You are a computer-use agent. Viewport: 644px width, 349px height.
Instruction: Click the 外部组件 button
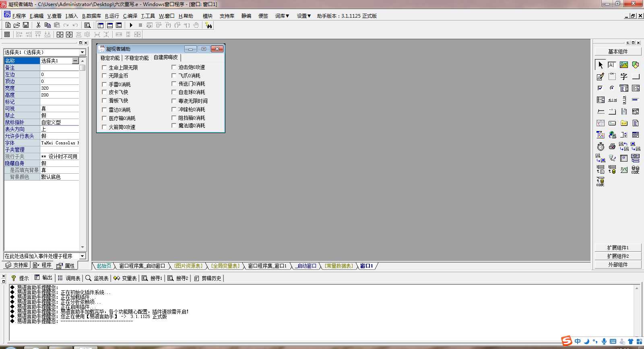[x=618, y=265]
